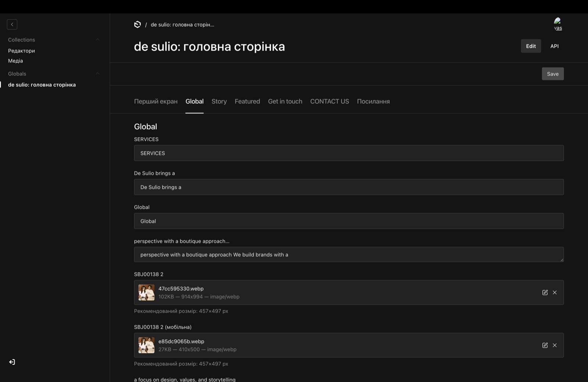This screenshot has width=588, height=382.
Task: Collapse the Globals group in the sidebar
Action: click(x=97, y=73)
